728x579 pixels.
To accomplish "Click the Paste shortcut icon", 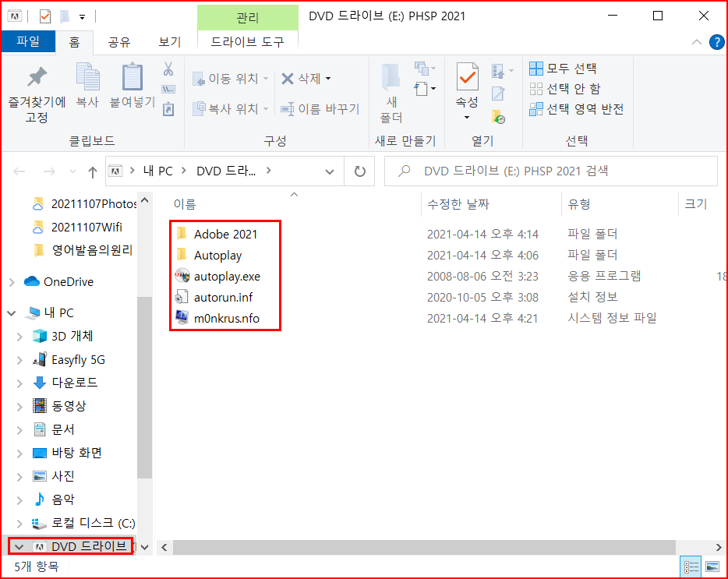I will (x=168, y=110).
